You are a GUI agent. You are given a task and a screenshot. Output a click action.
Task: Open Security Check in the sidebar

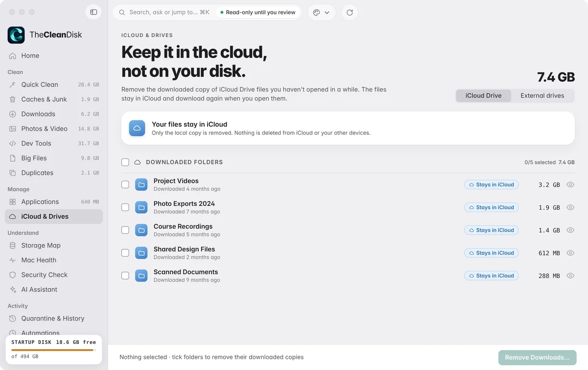click(x=54, y=275)
